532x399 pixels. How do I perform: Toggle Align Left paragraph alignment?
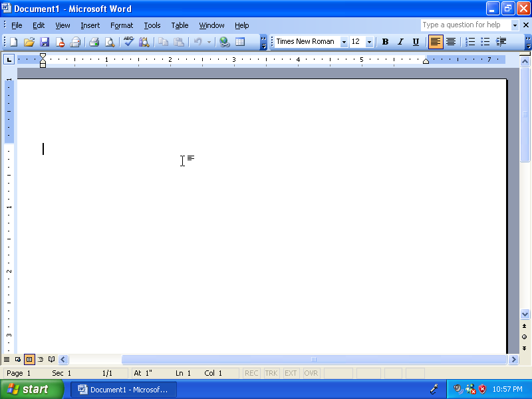pos(436,42)
